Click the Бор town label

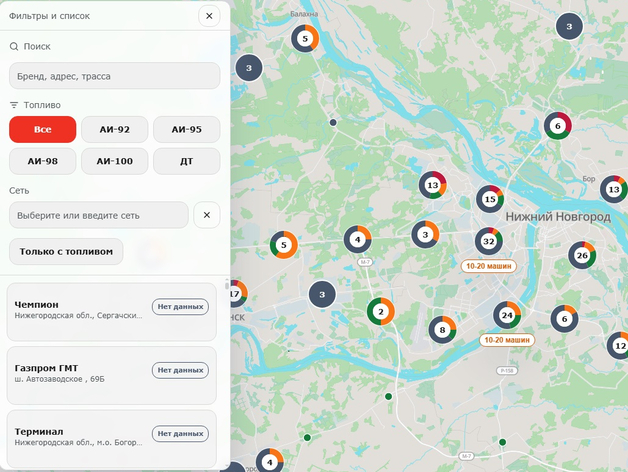[588, 179]
